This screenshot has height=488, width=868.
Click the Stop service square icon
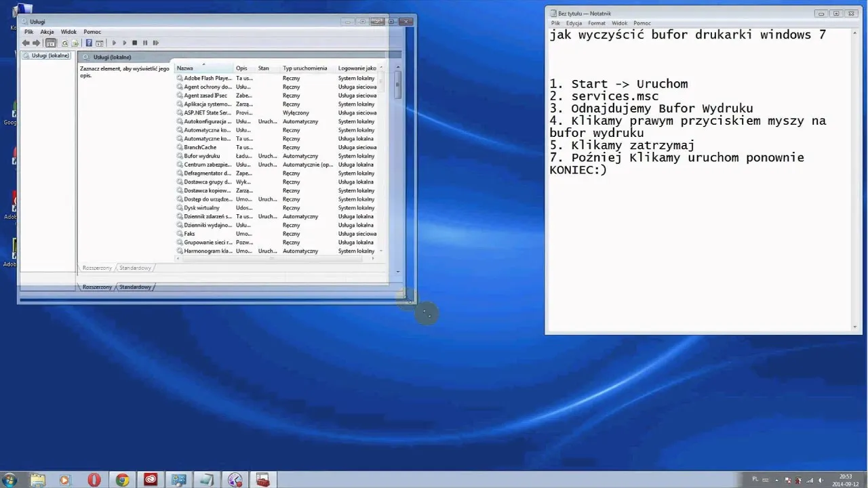(134, 43)
